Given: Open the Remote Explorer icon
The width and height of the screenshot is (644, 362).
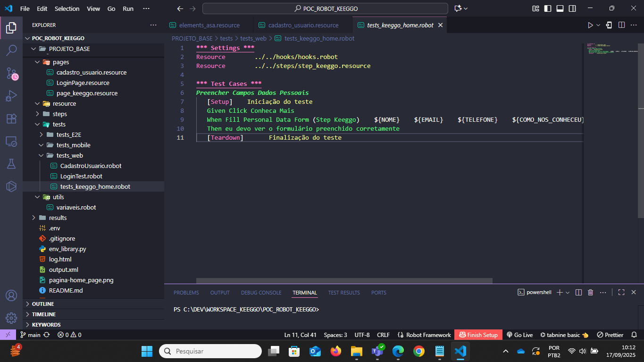Looking at the screenshot, I should pos(11,141).
